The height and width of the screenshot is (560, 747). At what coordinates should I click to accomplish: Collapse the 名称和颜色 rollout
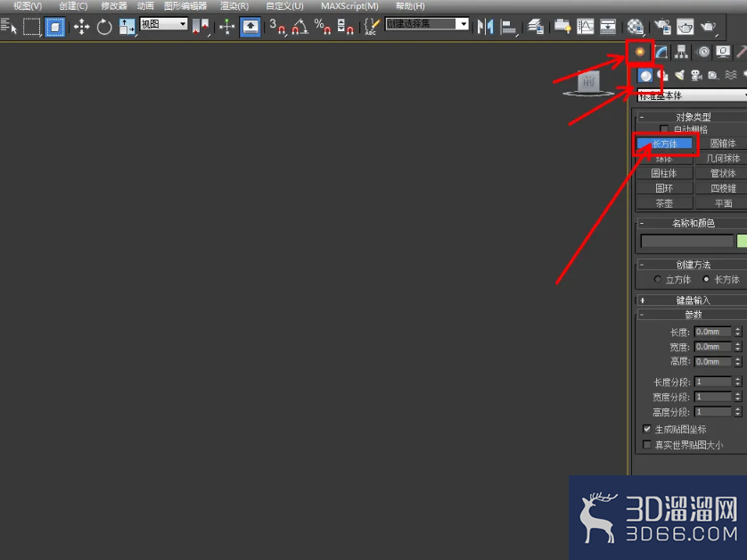tap(642, 223)
